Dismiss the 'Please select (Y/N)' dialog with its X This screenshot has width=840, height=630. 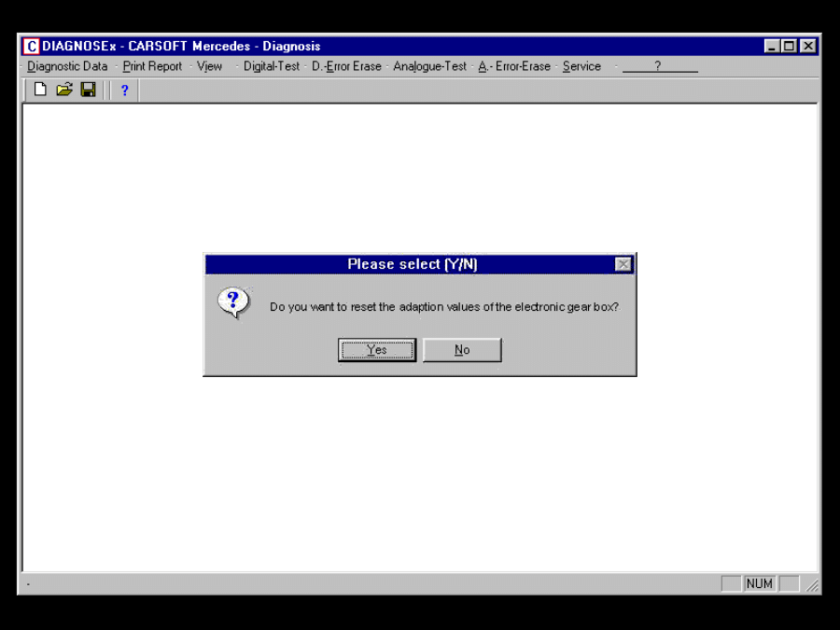[623, 264]
